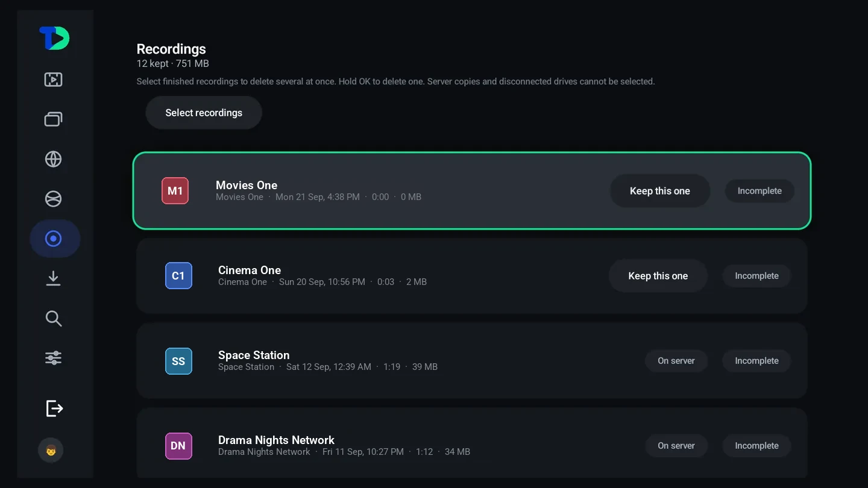Click Incomplete tag on Drama Nights Network row
This screenshot has width=868, height=488.
point(756,446)
